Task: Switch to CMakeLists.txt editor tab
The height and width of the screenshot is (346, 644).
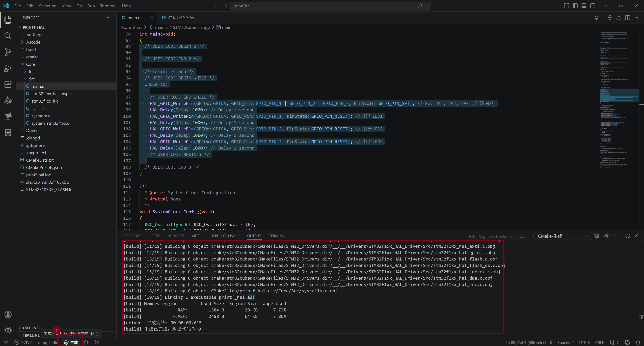Action: (x=181, y=18)
